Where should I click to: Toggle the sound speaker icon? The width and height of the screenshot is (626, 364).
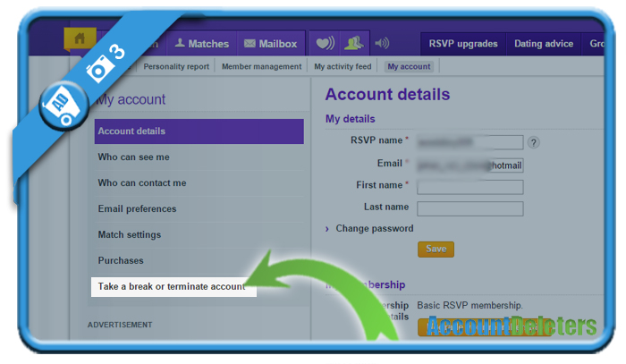382,43
